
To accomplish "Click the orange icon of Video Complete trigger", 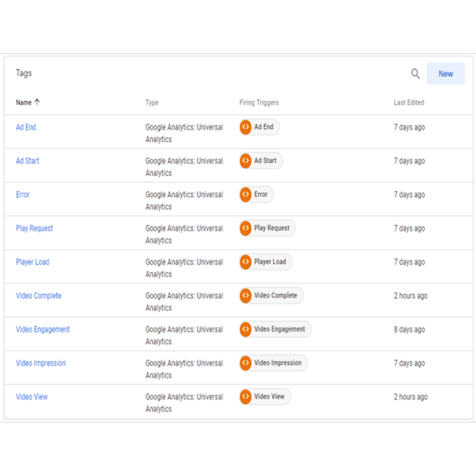I will tap(246, 296).
